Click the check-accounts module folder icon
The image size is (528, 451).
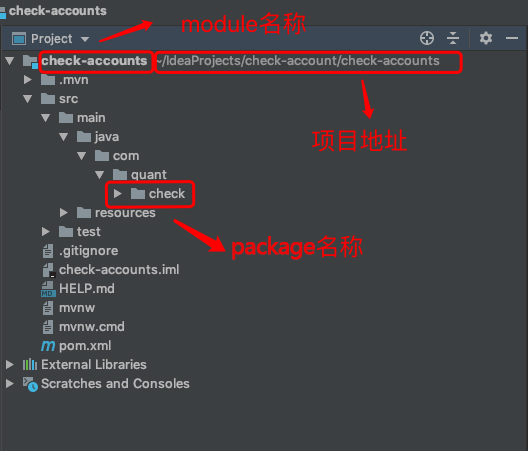[x=30, y=61]
